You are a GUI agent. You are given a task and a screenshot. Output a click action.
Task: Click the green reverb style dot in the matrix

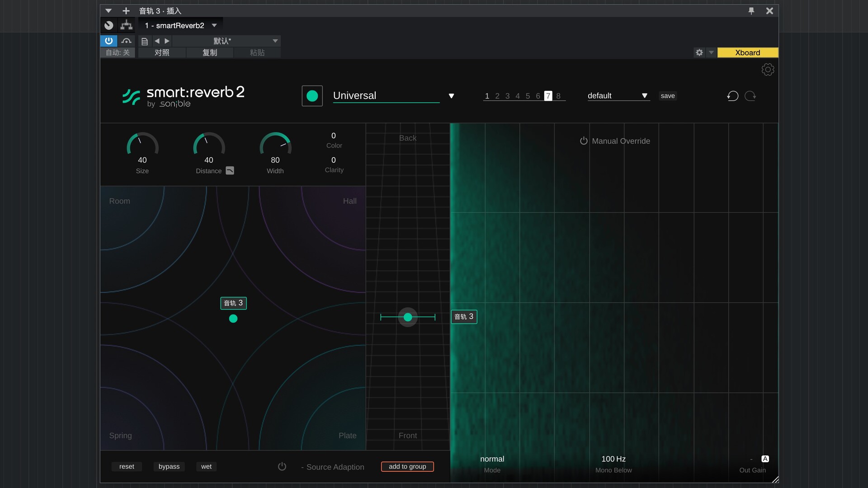tap(233, 319)
